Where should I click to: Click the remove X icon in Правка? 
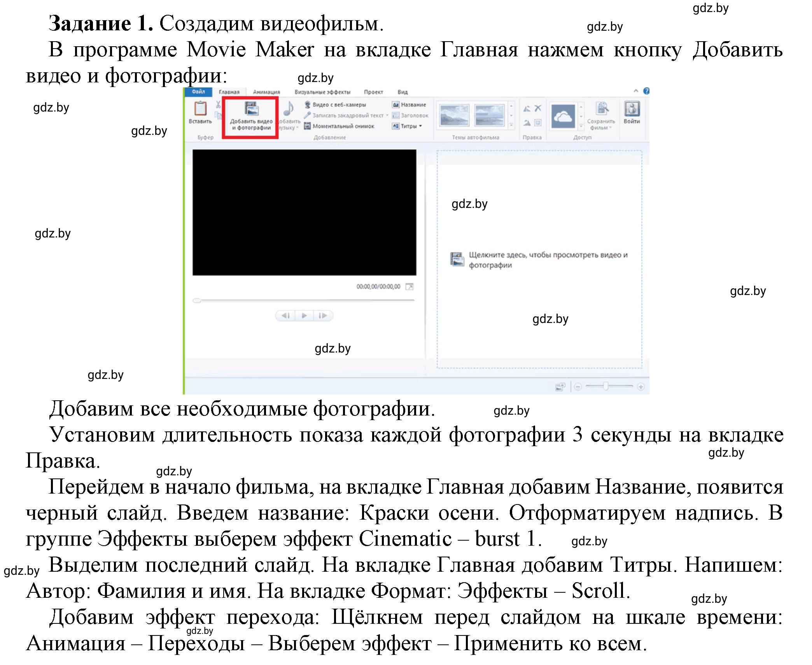[x=538, y=108]
